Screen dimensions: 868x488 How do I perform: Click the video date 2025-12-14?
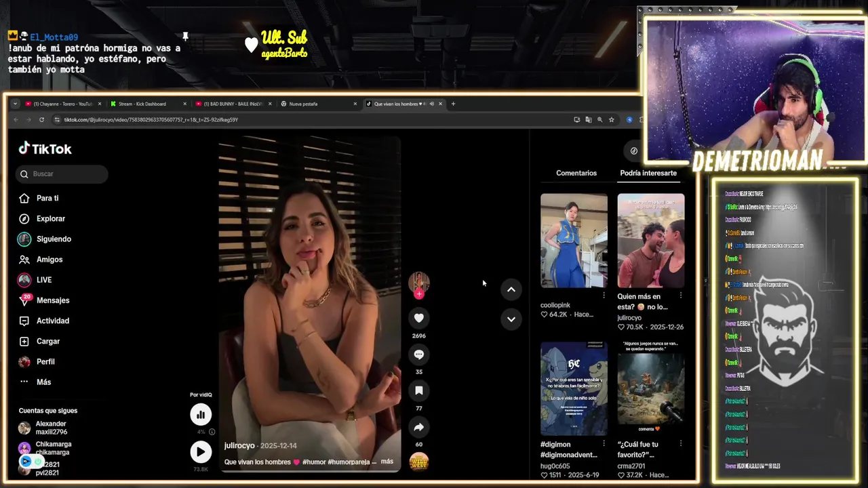coord(279,445)
